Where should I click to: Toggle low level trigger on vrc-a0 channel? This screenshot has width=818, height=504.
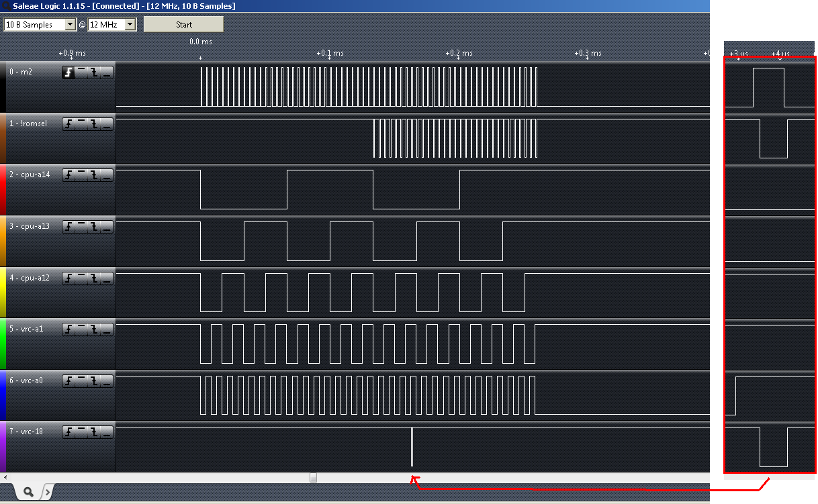point(107,381)
